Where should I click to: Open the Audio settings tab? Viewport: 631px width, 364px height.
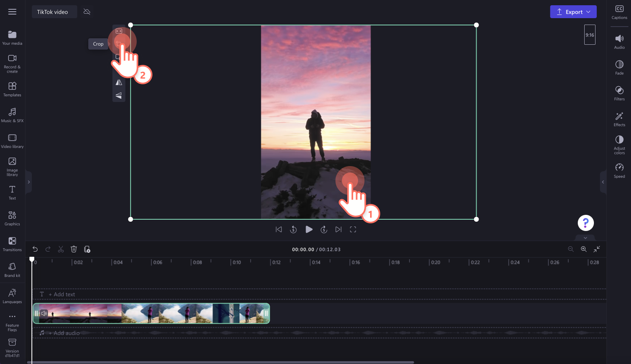point(619,42)
